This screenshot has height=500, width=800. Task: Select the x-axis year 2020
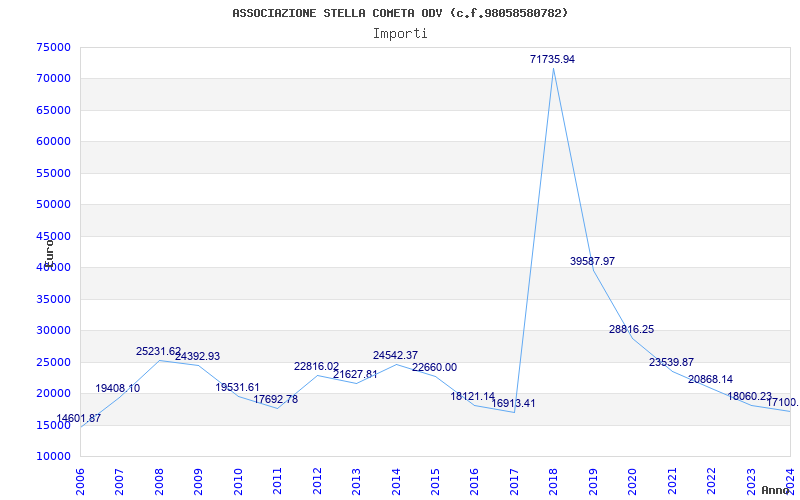click(x=632, y=481)
